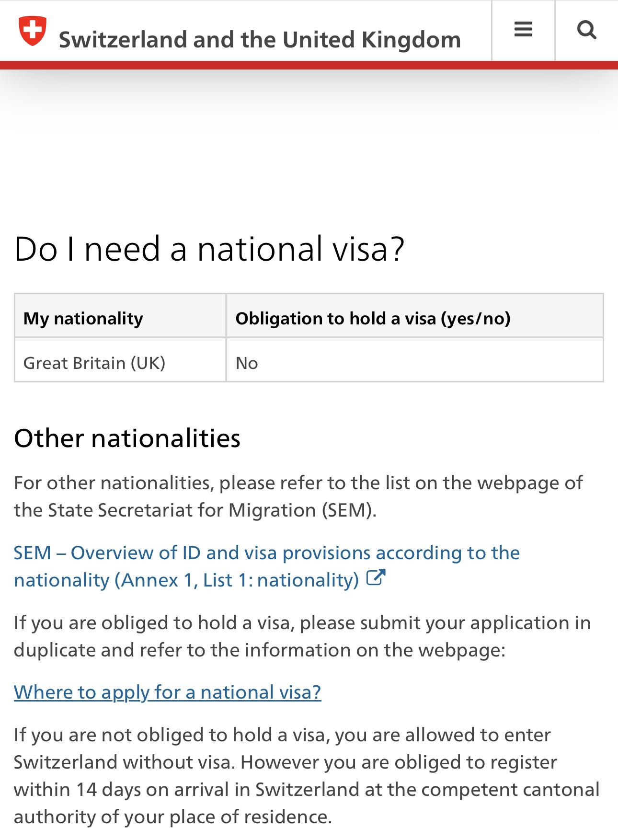Open 'Where to apply for a national visa?' link
Image resolution: width=618 pixels, height=840 pixels.
point(168,692)
